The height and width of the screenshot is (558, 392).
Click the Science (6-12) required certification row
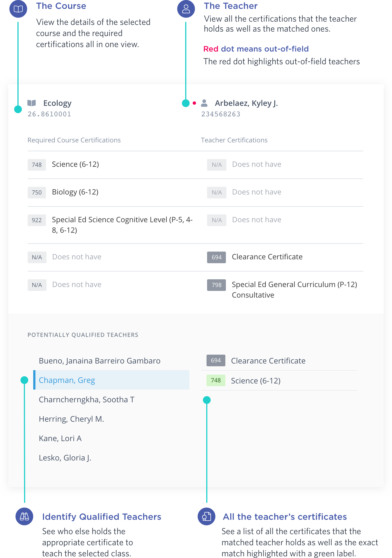[75, 164]
